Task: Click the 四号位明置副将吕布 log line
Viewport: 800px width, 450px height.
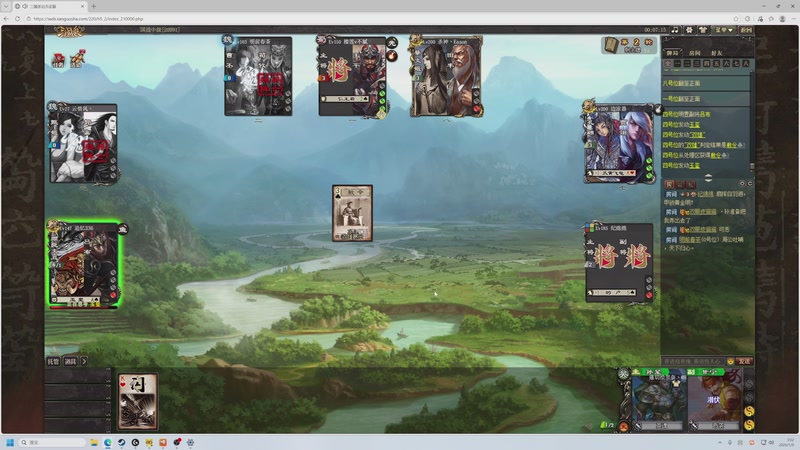Action: pos(686,114)
